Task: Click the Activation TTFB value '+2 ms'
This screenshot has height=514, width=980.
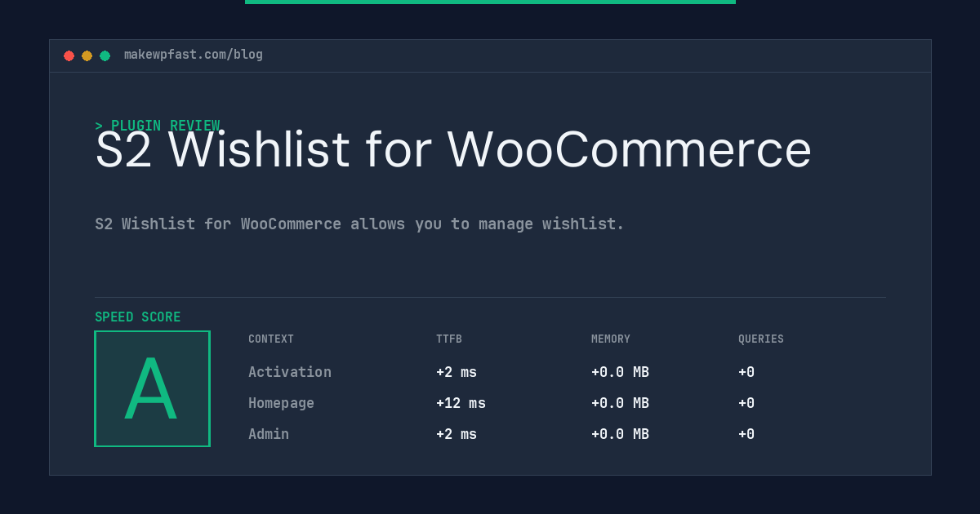Action: 457,372
